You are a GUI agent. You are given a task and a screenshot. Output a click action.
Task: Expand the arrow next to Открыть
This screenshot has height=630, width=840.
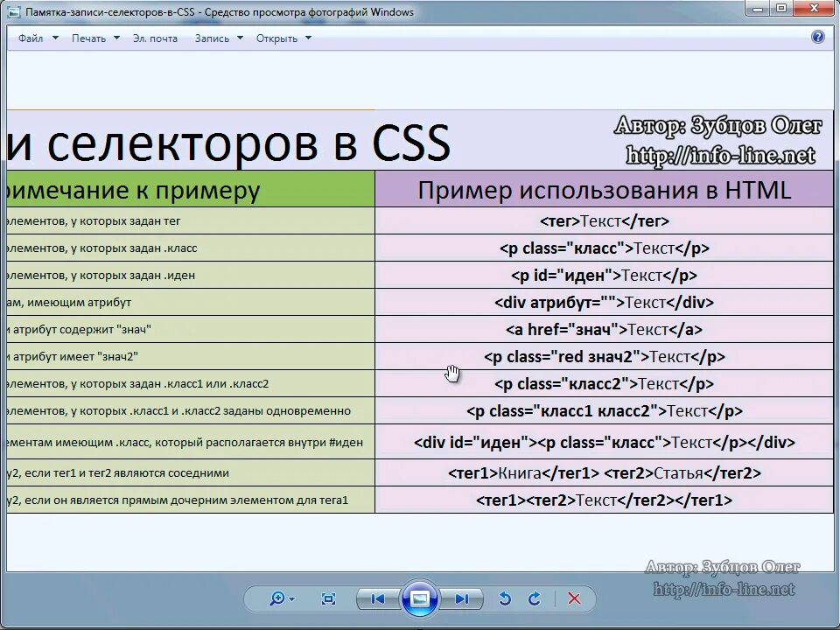[x=308, y=38]
